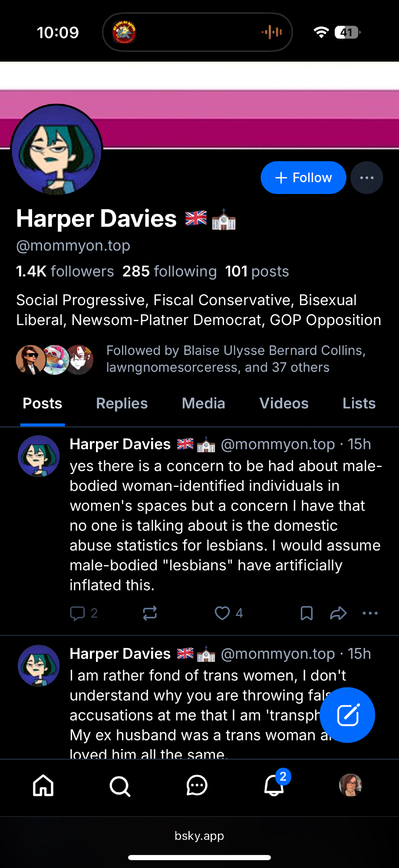The image size is (399, 868).
Task: Reply to the male-bodied post
Action: click(78, 613)
